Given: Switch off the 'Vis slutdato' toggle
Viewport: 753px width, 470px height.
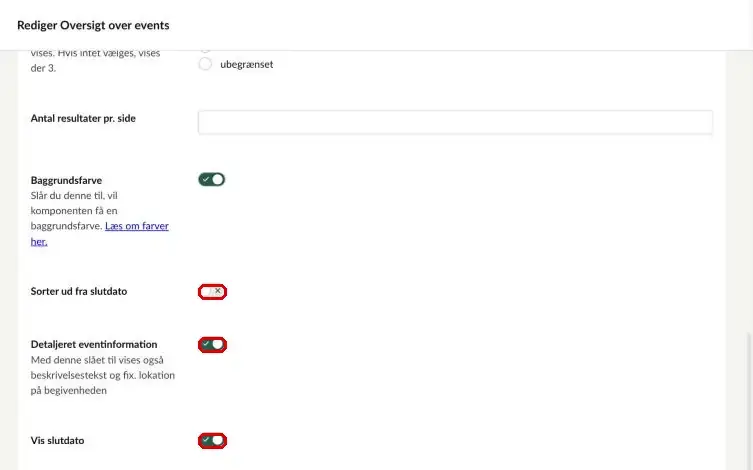Looking at the screenshot, I should click(x=212, y=441).
